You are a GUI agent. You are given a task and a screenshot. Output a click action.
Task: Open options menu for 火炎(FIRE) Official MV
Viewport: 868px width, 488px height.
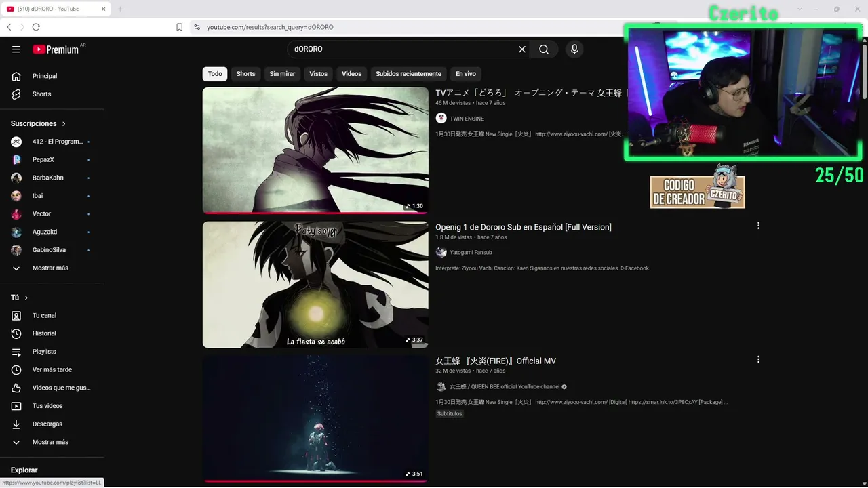tap(758, 359)
